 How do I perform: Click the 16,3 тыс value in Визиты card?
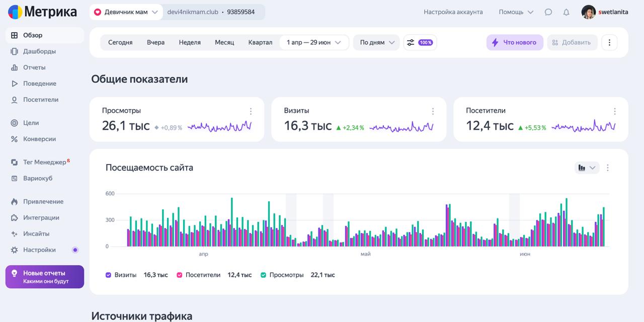click(x=308, y=126)
